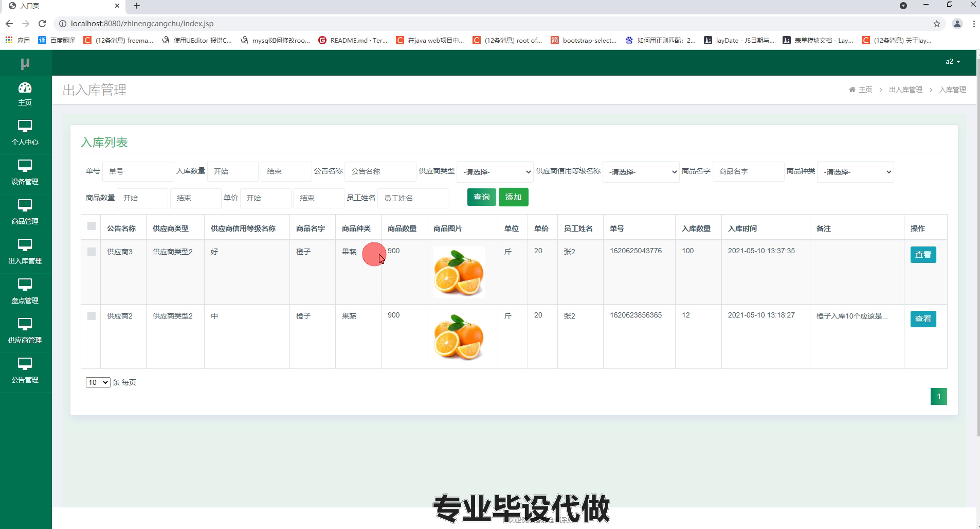Open layDate bookmark
The height and width of the screenshot is (529, 980).
739,40
